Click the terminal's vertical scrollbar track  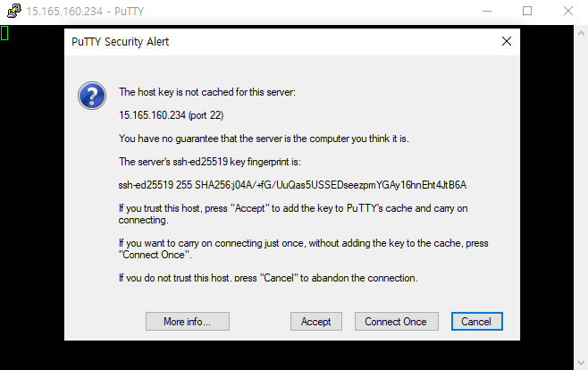[x=581, y=198]
